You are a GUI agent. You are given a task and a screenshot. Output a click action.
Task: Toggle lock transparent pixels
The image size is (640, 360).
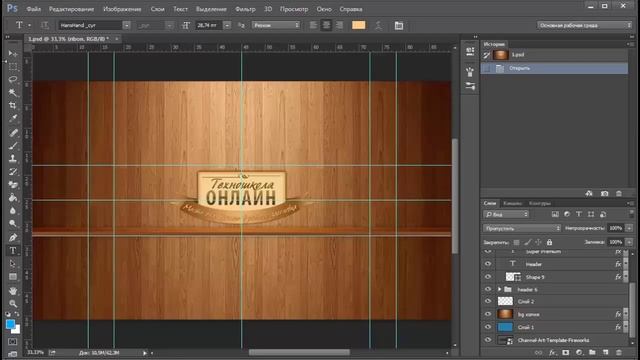click(x=516, y=242)
